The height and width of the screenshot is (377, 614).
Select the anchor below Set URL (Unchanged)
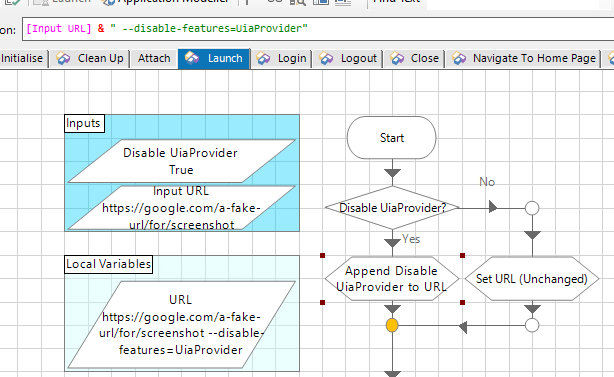tap(532, 325)
